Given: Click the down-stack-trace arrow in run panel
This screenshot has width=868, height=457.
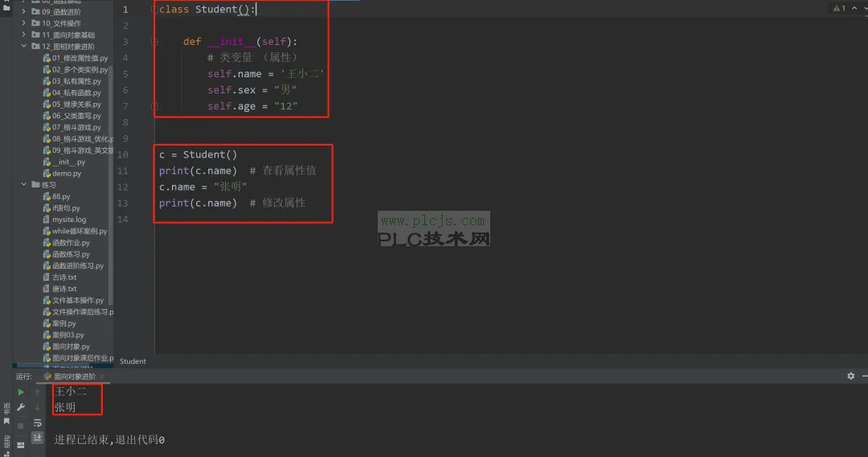Looking at the screenshot, I should pos(38,407).
